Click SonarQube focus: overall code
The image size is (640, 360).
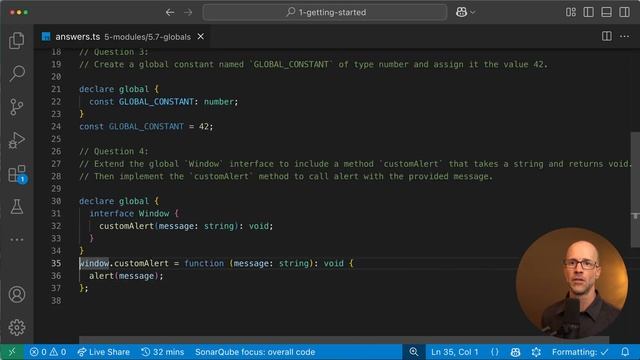tap(255, 352)
